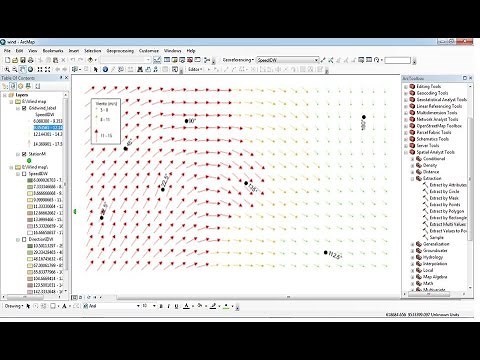480x360 pixels.
Task: Expand the Conditional toolset
Action: click(x=412, y=159)
